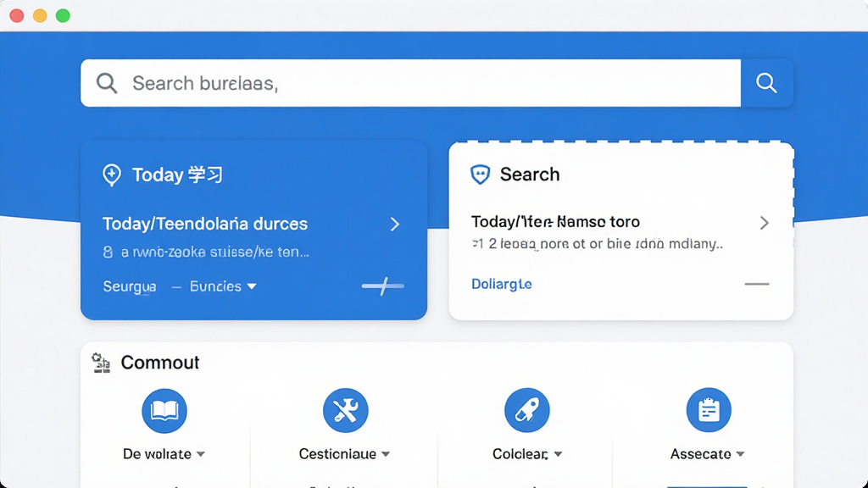The width and height of the screenshot is (868, 488).
Task: Click the Doliargte link
Action: [x=502, y=284]
